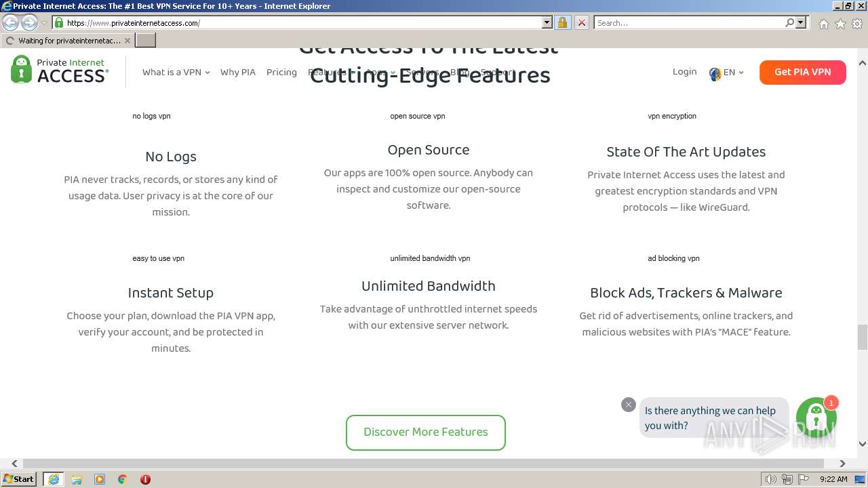Open the file explorer taskbar icon
Screen dimensions: 868x488
click(x=77, y=479)
